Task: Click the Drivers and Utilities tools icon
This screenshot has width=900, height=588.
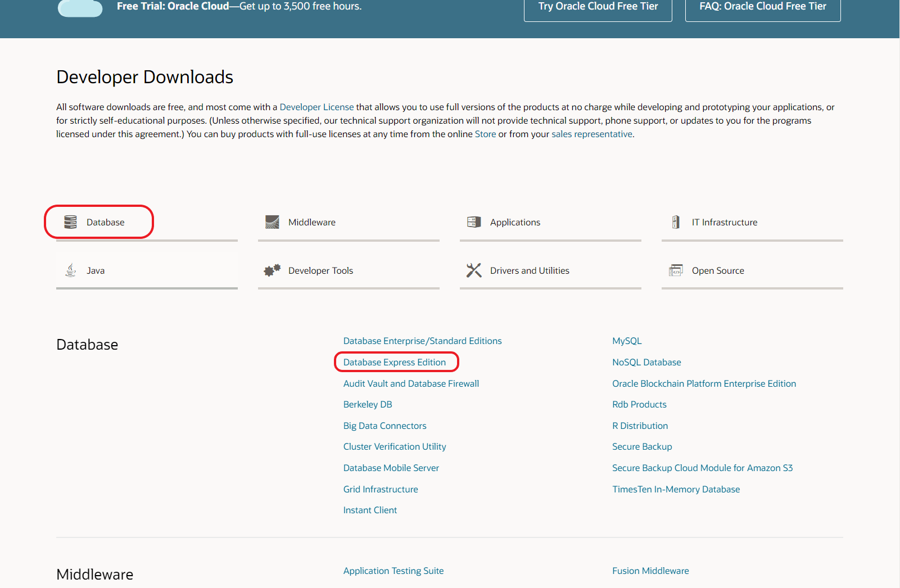Action: (474, 270)
